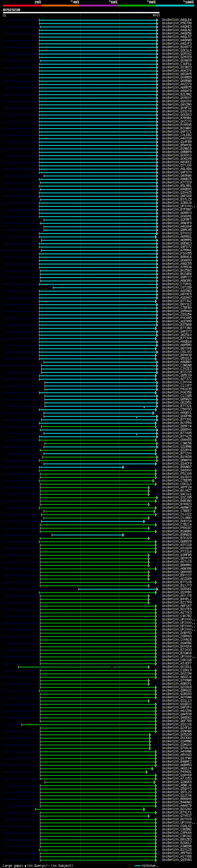Open hit UniRef100_P51308
The height and width of the screenshot is (868, 197).
(177, 474)
